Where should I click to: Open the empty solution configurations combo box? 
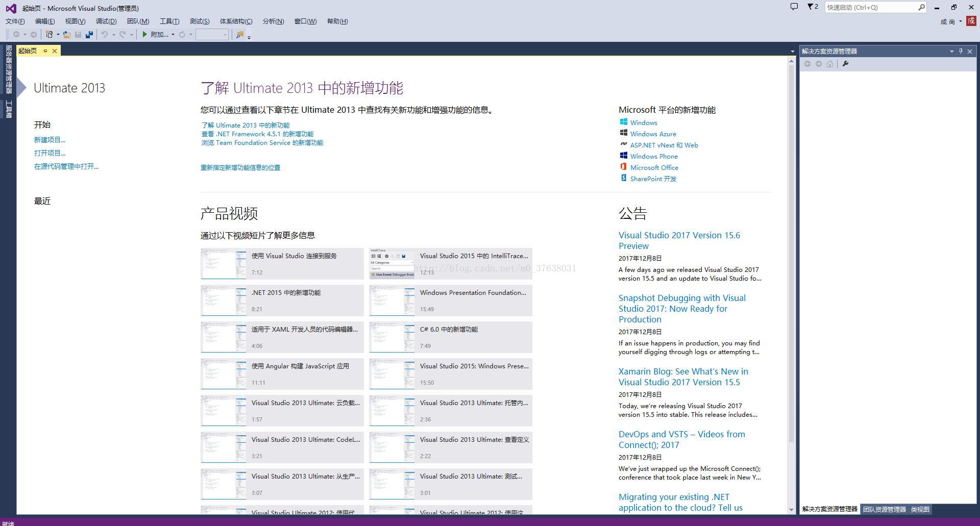tap(212, 34)
